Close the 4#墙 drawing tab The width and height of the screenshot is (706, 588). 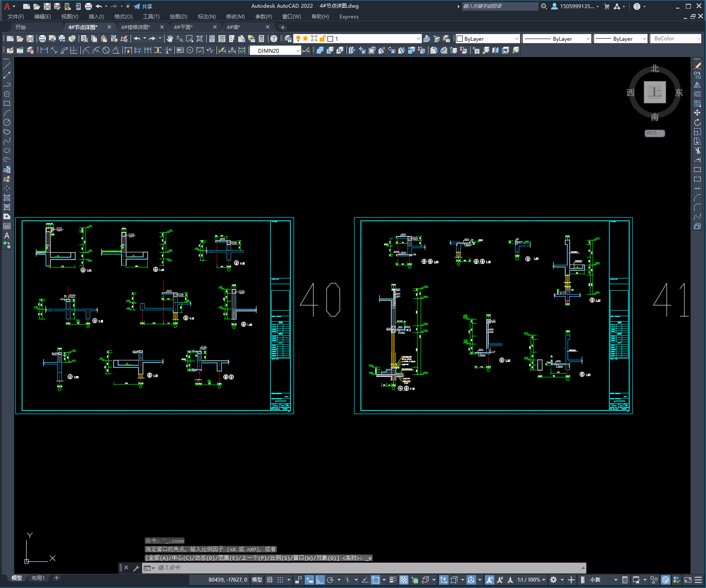pyautogui.click(x=268, y=27)
